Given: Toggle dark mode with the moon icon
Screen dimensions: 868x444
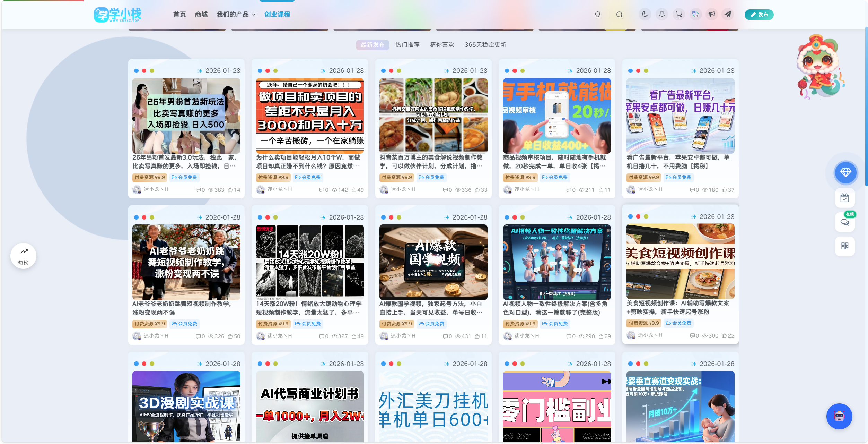Looking at the screenshot, I should coord(645,14).
